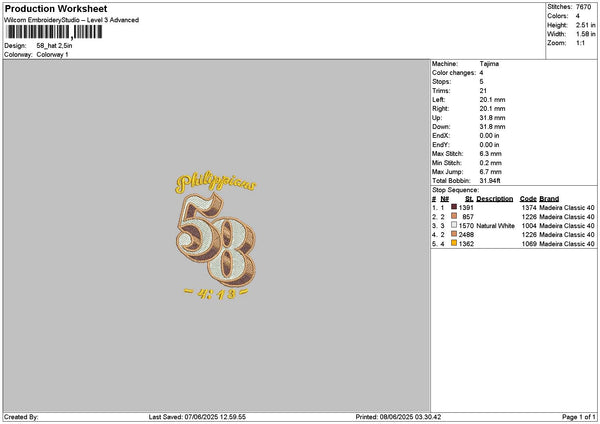Click the Stitches value '7670'
Viewport: 600px width, 424px height.
[x=584, y=7]
